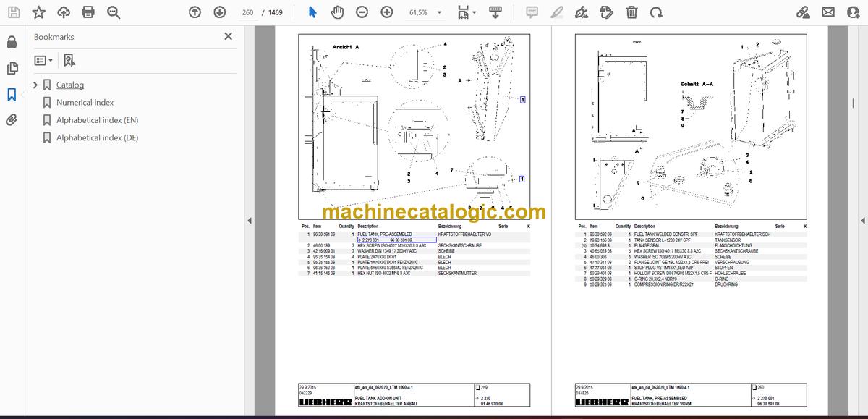This screenshot has width=868, height=419.
Task: Zoom out with the minus icon
Action: (362, 12)
